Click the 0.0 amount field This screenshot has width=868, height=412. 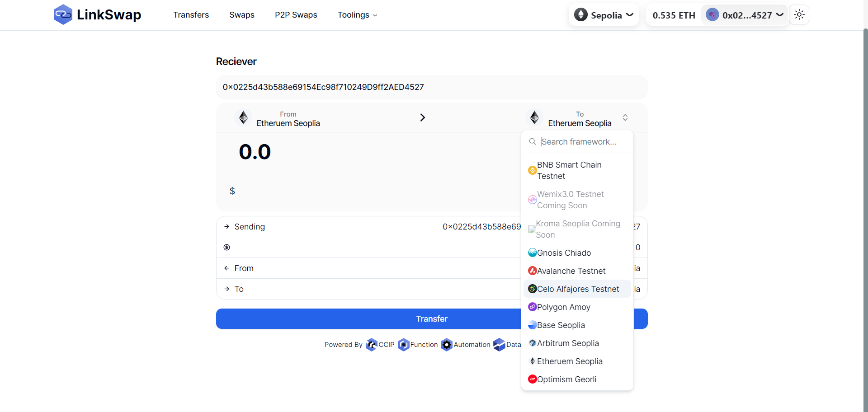pos(255,152)
